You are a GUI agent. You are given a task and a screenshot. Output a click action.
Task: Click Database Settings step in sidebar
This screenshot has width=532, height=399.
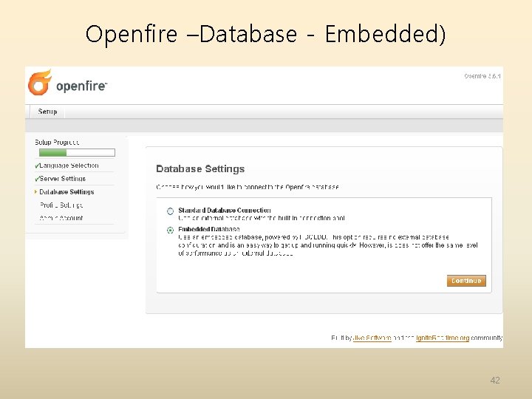pos(66,192)
